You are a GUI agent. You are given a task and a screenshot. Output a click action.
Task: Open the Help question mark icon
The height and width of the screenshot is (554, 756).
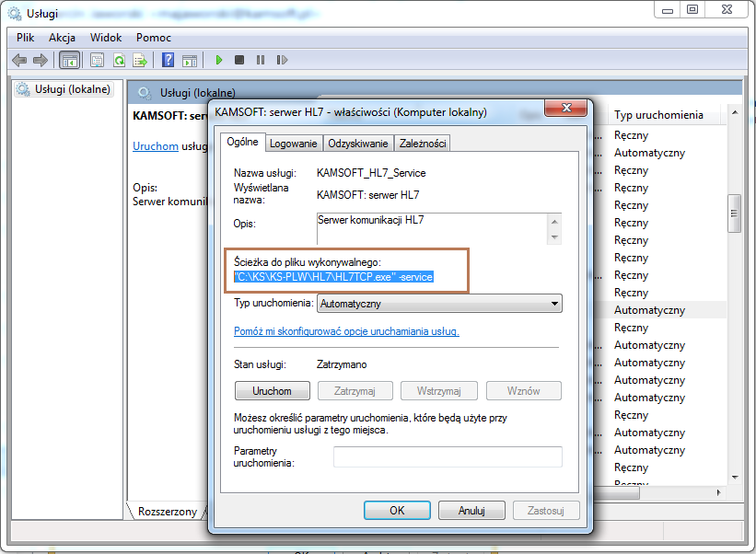pyautogui.click(x=168, y=60)
